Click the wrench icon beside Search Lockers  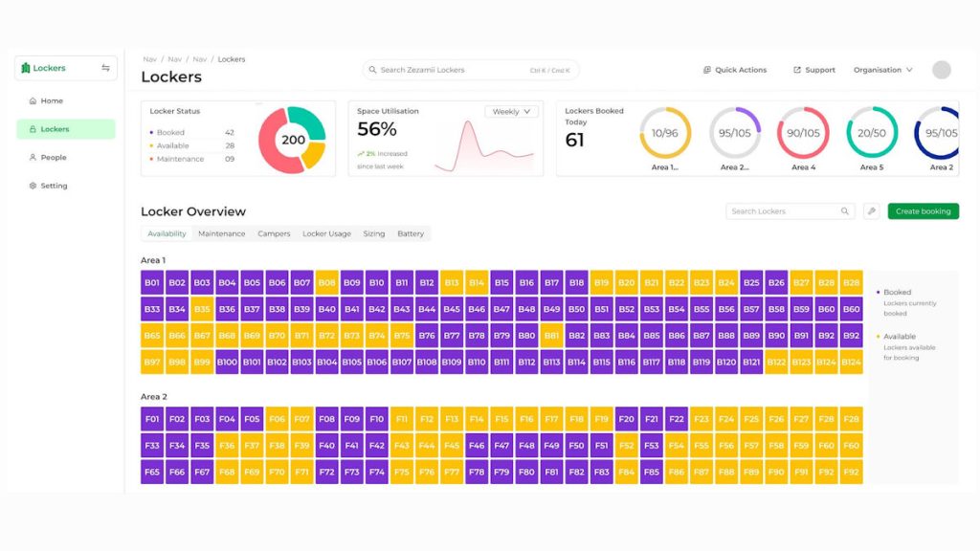tap(871, 211)
